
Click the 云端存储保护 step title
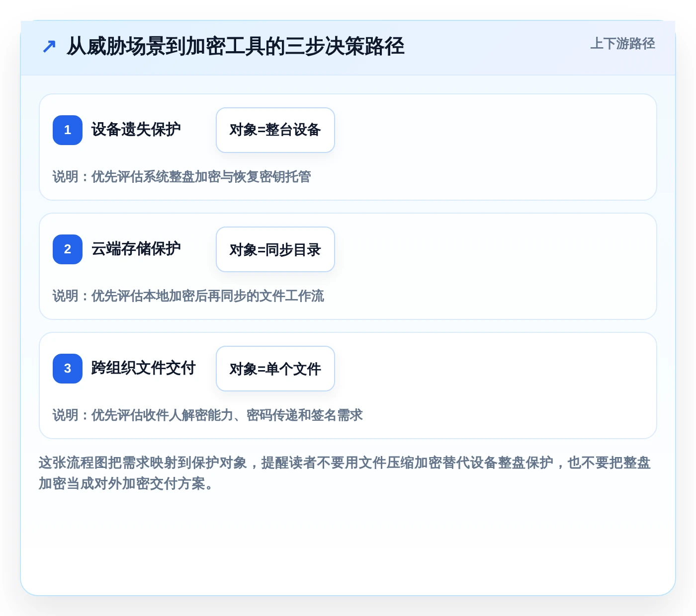point(136,249)
